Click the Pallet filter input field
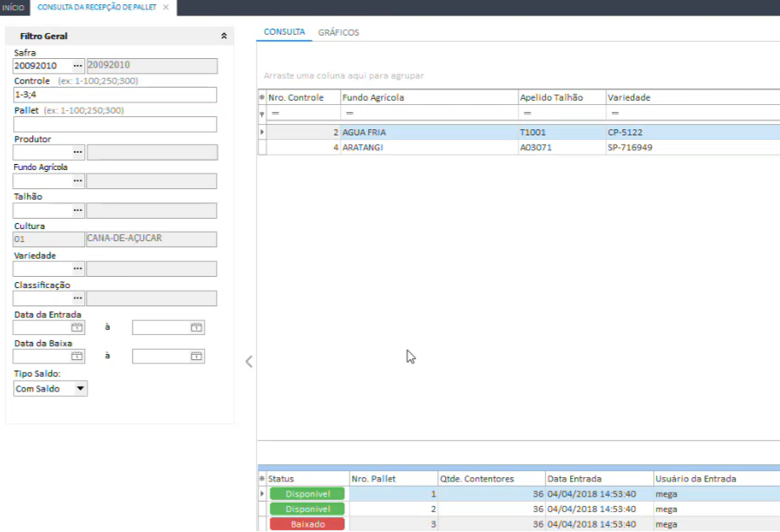Screen dimensions: 780x532 (115, 124)
